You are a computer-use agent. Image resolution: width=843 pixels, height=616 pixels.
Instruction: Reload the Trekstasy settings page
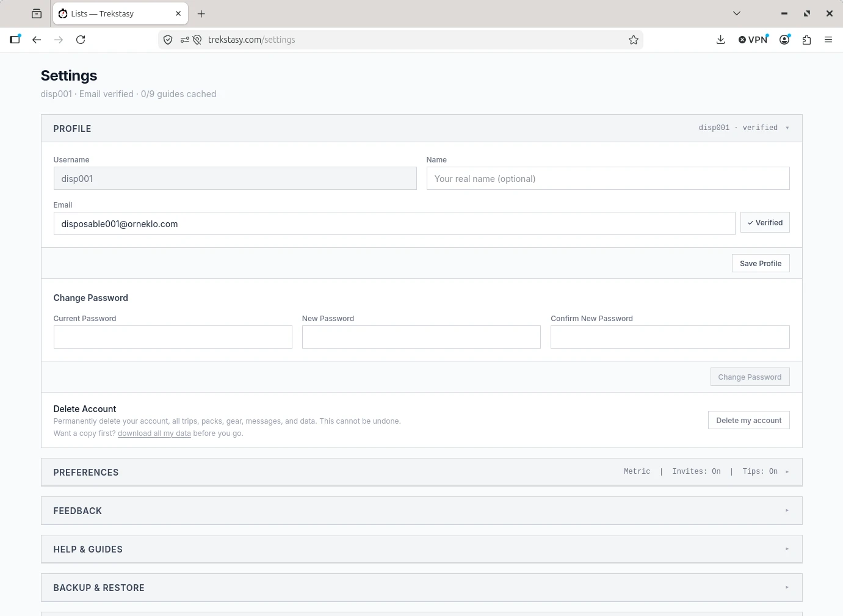(x=81, y=40)
